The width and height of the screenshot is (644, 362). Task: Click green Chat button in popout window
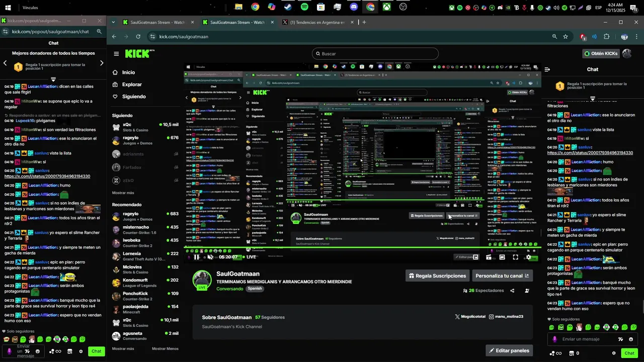96,351
